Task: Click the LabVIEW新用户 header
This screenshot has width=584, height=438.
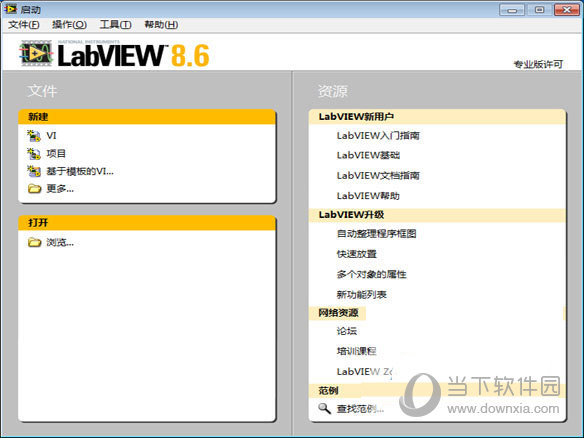Action: coord(437,117)
